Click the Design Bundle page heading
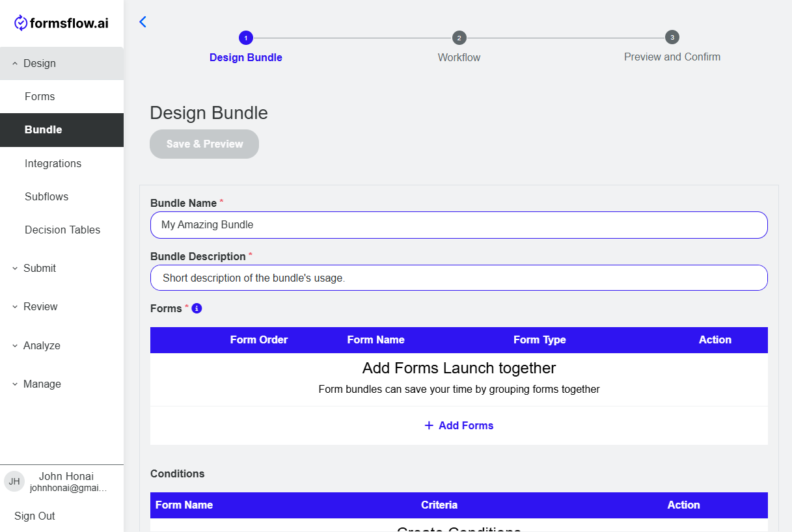This screenshot has width=792, height=532. tap(209, 113)
